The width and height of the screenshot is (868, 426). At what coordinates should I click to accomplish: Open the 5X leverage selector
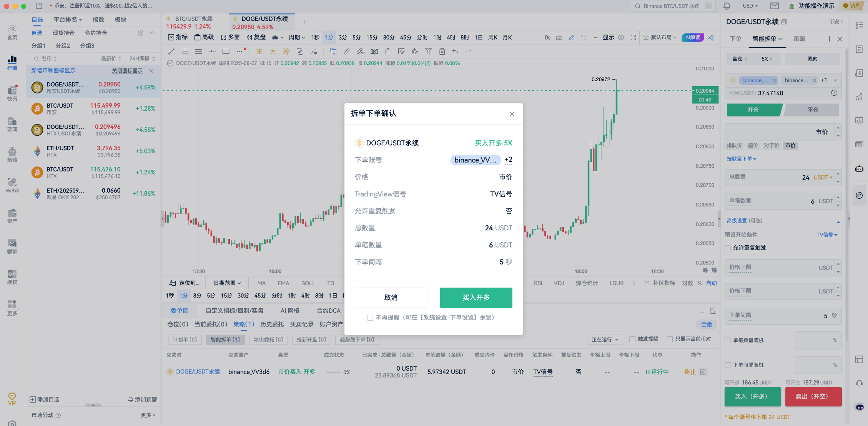coord(767,59)
